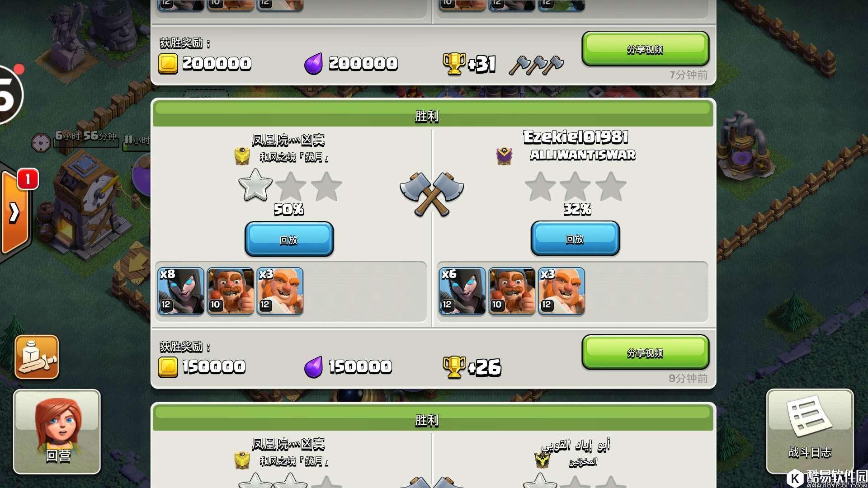The image size is (868, 488).
Task: Select the Battle Machine level 10 icon on left
Action: (x=231, y=291)
